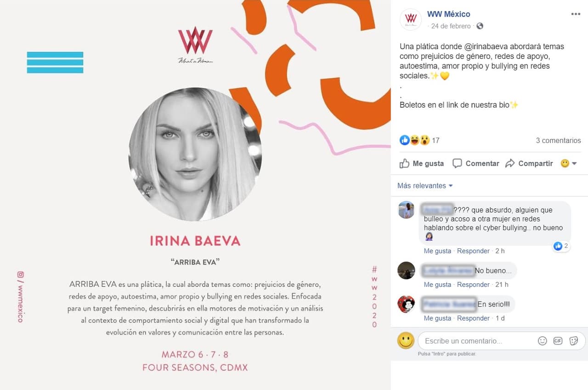This screenshot has width=588, height=390.
Task: Open the GIF picker in comment box
Action: click(558, 341)
